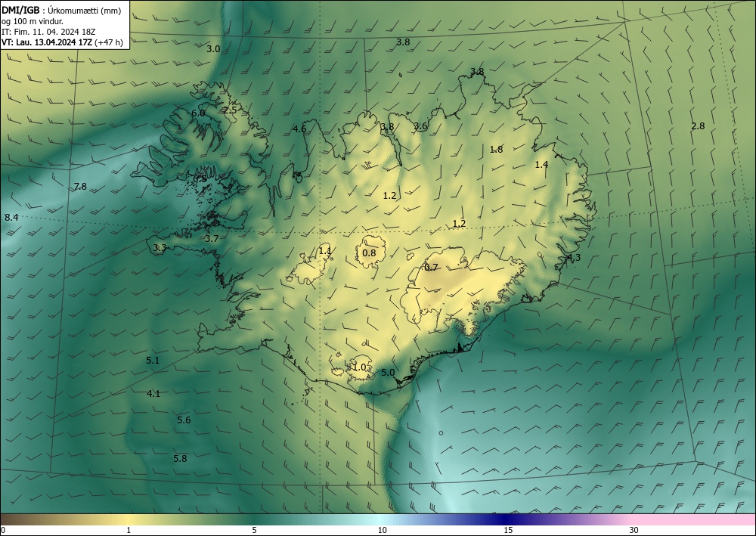The image size is (756, 536).
Task: Click the 3.7 precipitation value
Action: click(x=212, y=239)
